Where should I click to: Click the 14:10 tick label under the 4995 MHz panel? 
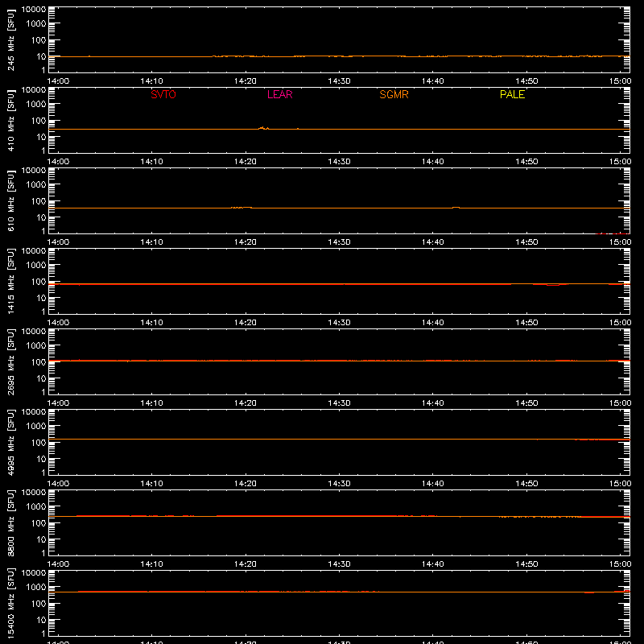(151, 484)
